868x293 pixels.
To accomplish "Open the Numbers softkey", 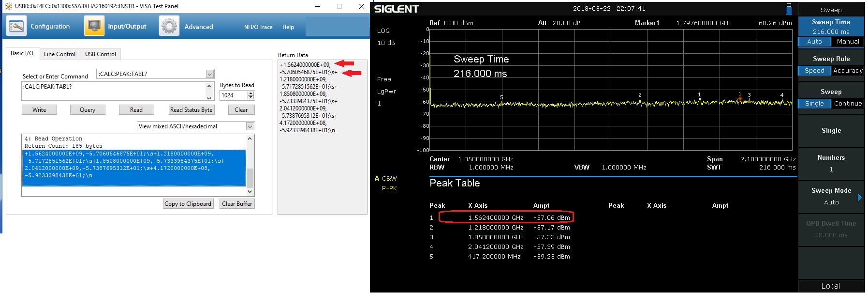I will tap(831, 164).
